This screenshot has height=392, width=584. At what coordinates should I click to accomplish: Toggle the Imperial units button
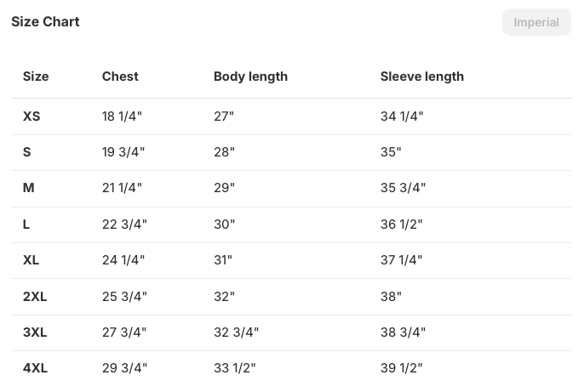click(536, 22)
